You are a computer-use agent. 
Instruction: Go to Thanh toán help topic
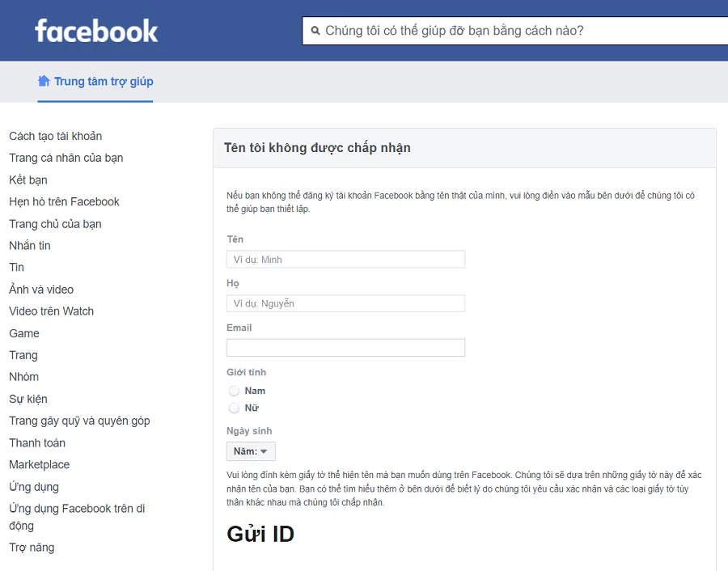tap(37, 443)
